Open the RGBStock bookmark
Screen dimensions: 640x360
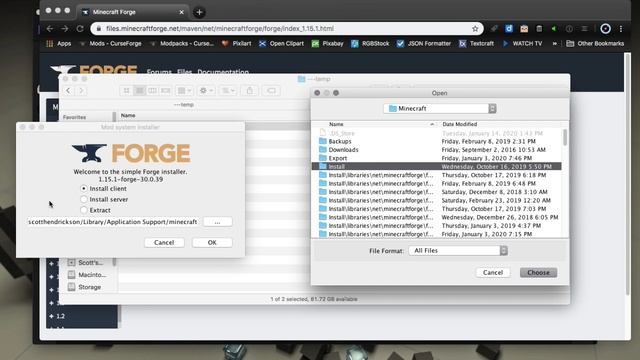(371, 44)
